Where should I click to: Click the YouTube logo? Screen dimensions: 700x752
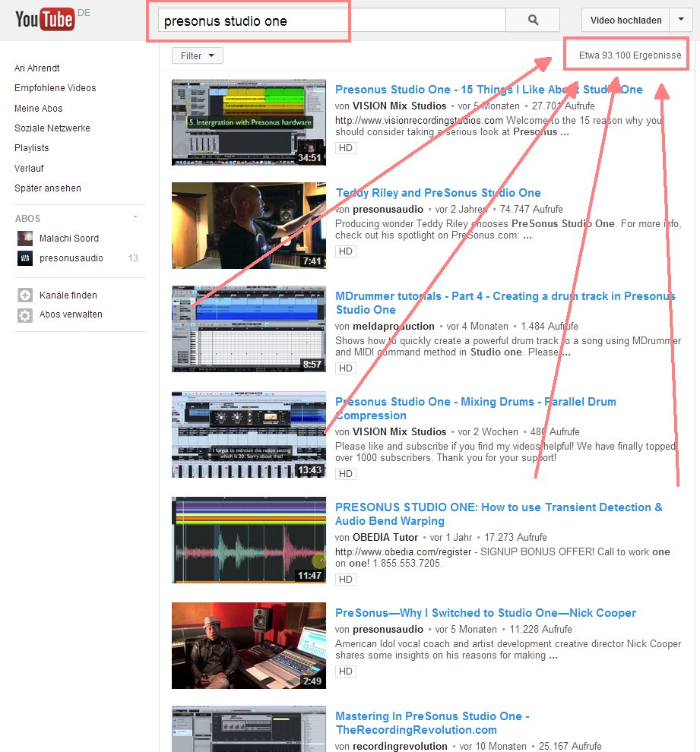45,19
